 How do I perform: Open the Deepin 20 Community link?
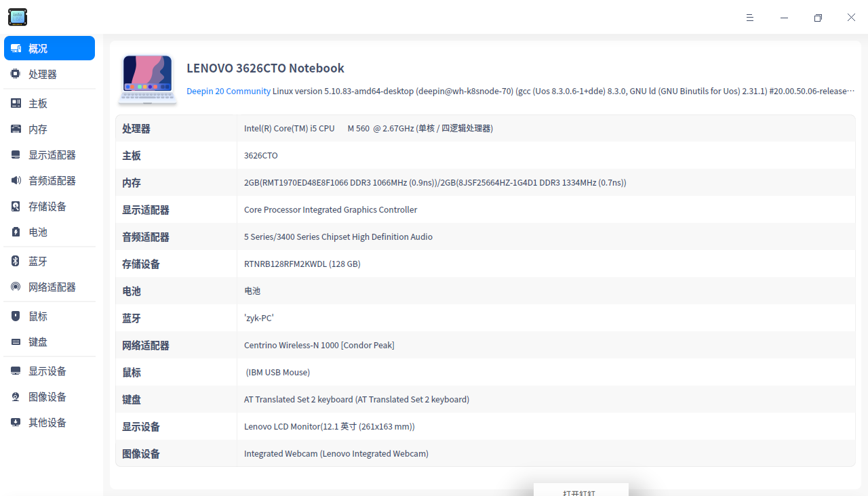(x=229, y=91)
